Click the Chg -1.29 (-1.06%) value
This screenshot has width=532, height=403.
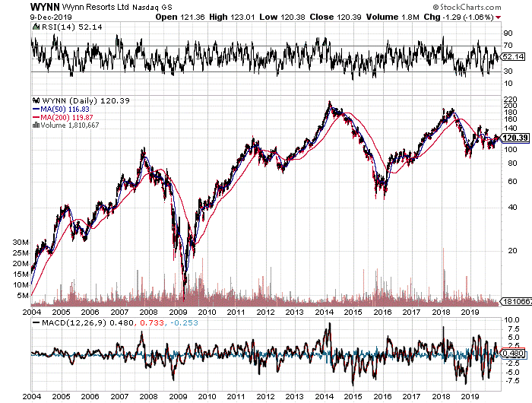tap(458, 17)
